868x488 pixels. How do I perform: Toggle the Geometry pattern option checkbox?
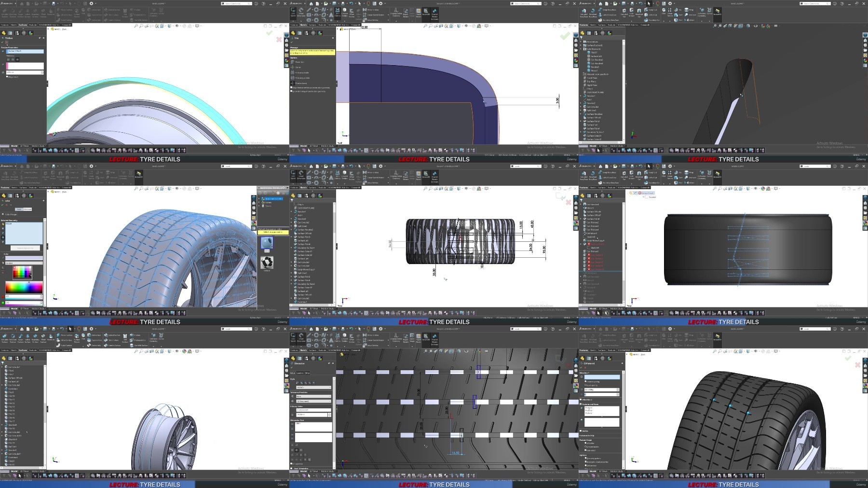585,458
